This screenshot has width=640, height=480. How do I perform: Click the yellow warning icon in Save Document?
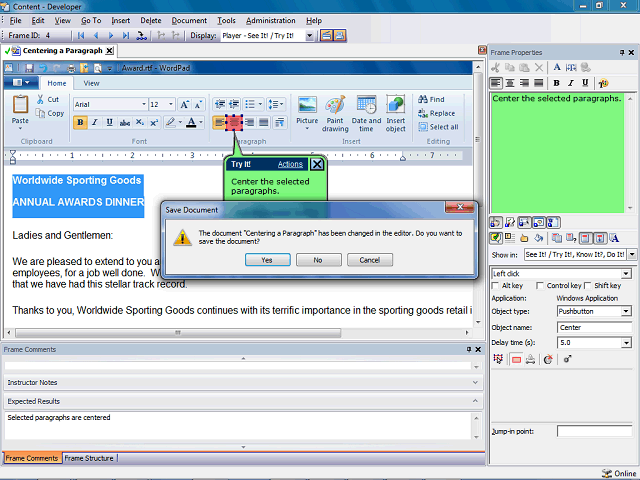tap(182, 237)
